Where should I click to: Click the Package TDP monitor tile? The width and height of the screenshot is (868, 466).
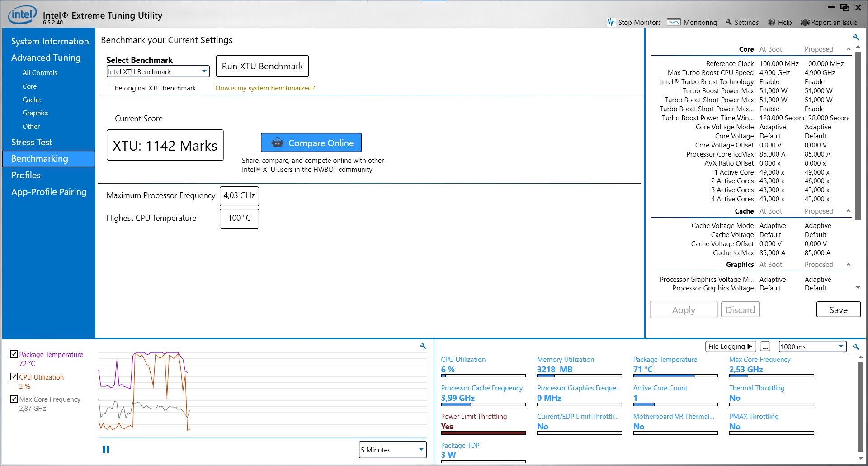click(x=483, y=453)
